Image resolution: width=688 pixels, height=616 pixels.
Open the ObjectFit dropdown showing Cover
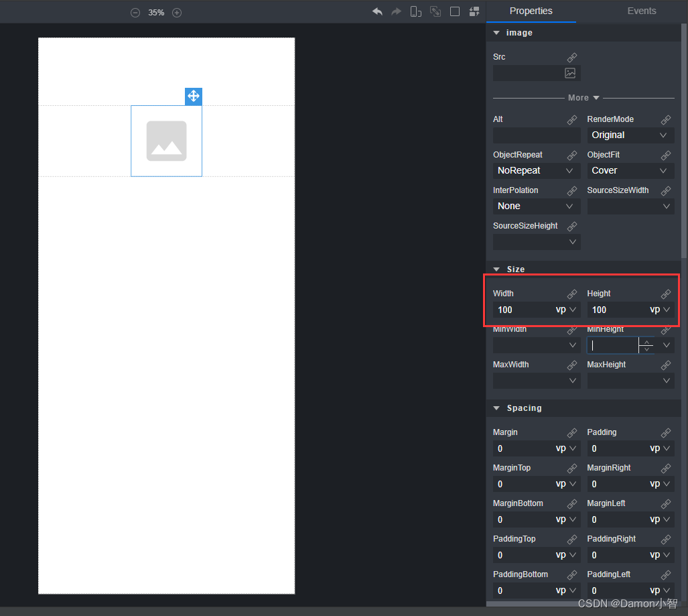point(630,170)
